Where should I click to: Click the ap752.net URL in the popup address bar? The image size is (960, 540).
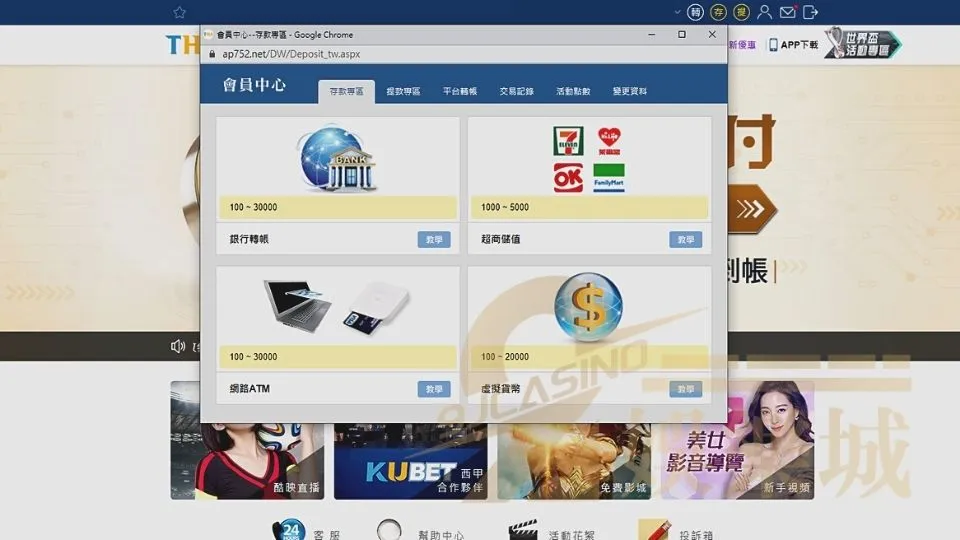click(291, 54)
